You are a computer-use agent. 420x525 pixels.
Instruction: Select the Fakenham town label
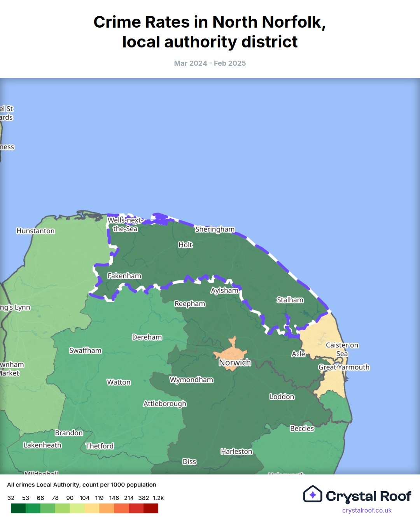click(124, 276)
